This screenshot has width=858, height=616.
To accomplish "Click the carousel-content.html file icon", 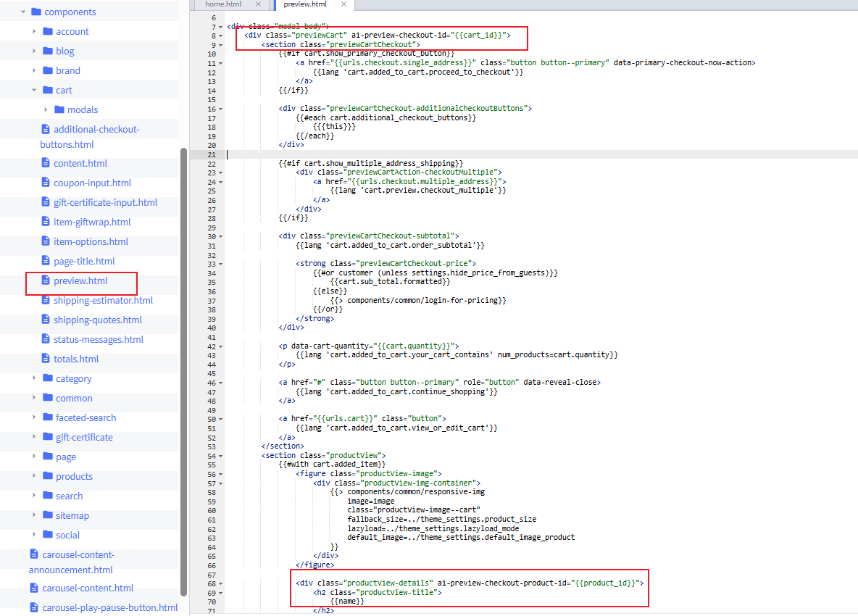I will (x=34, y=588).
